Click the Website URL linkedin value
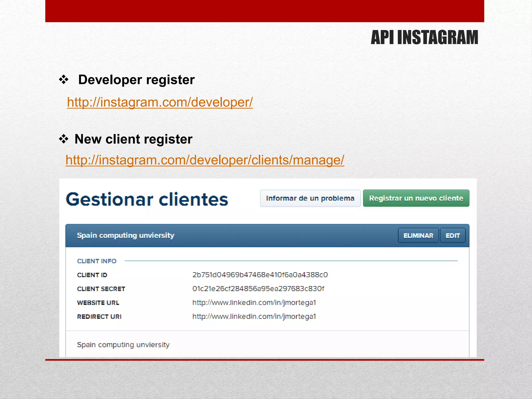The image size is (532, 399). click(254, 303)
